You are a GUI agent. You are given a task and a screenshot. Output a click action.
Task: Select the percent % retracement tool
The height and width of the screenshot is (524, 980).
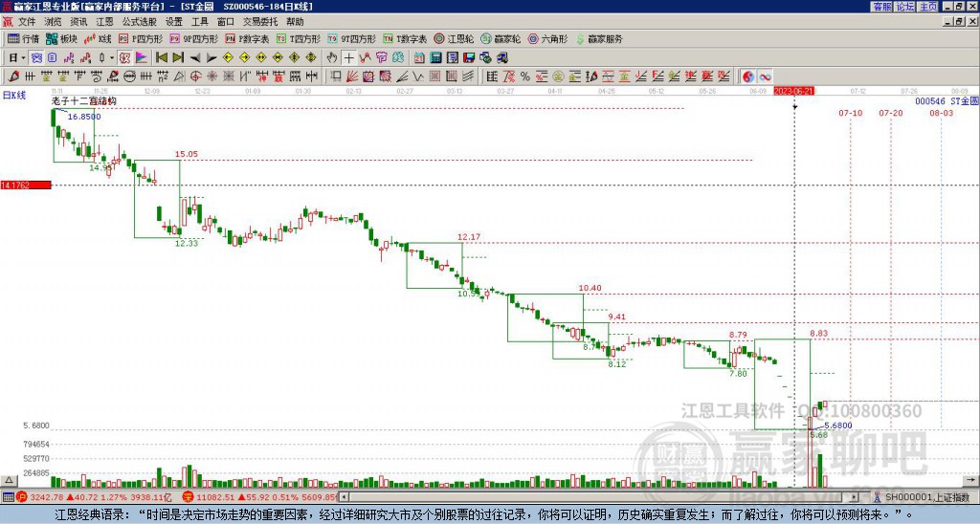(x=525, y=76)
